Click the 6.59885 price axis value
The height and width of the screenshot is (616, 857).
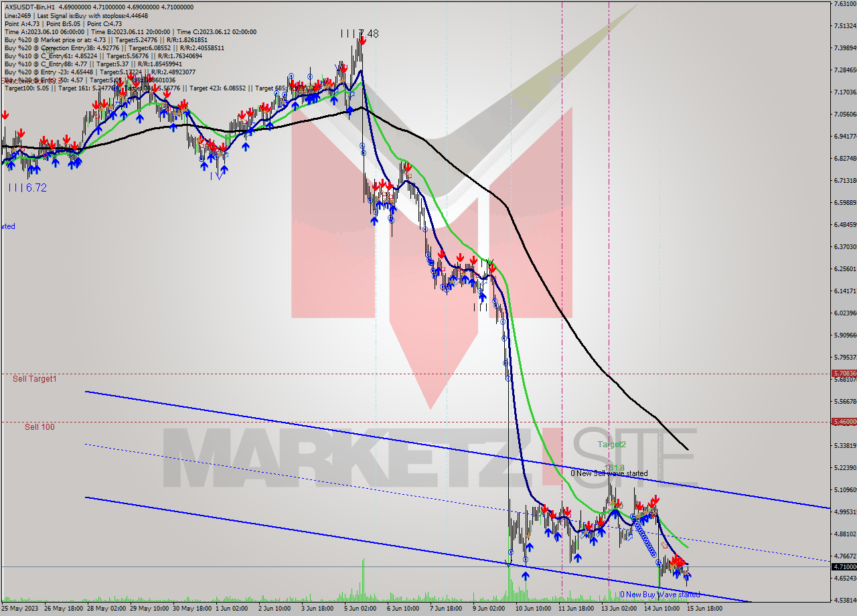846,203
